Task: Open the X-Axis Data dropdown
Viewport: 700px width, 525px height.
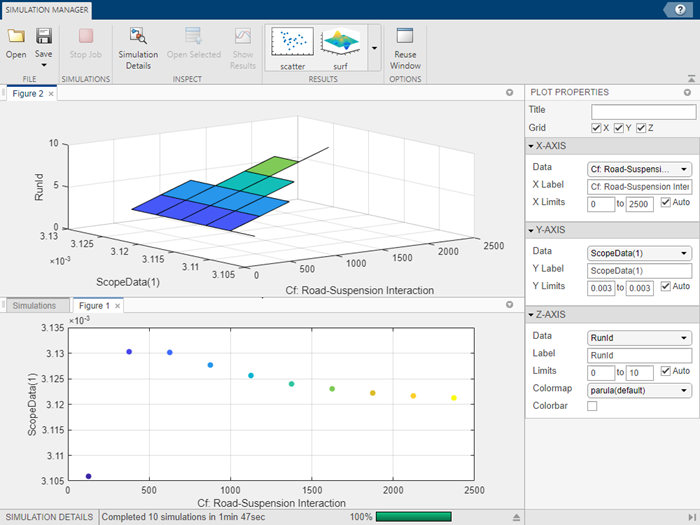Action: [640, 169]
